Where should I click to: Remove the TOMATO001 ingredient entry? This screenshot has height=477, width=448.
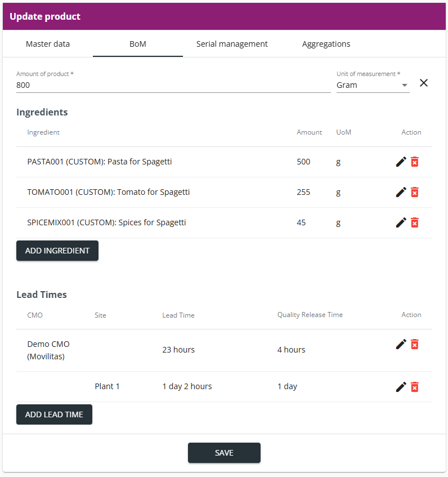pos(415,192)
